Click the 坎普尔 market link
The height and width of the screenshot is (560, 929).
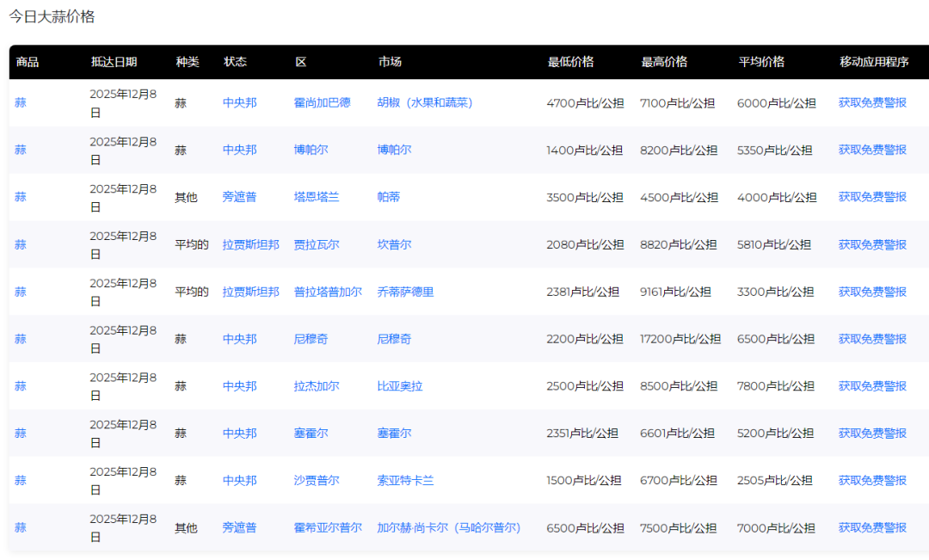click(394, 245)
